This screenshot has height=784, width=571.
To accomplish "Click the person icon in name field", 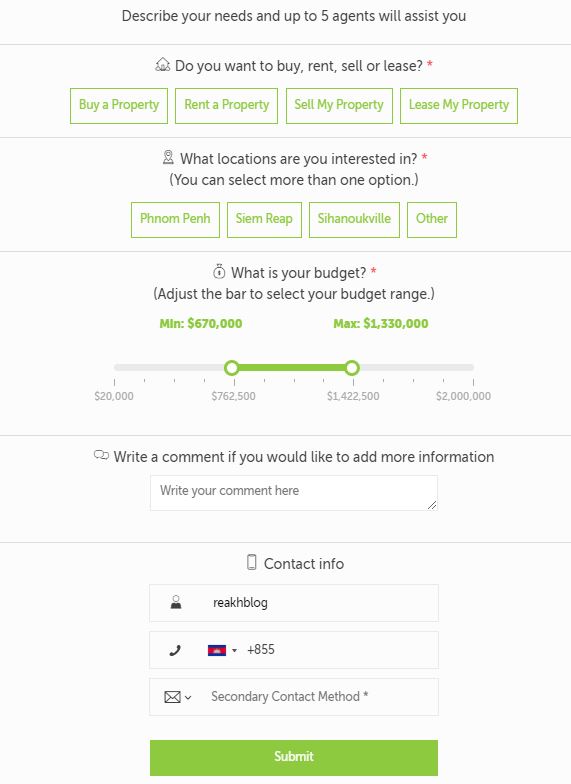I will [x=176, y=602].
